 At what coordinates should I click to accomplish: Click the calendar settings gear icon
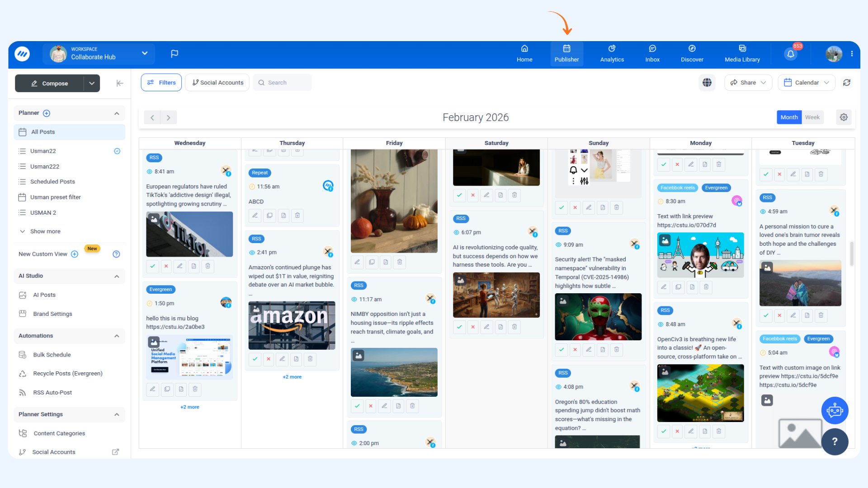[x=844, y=117]
